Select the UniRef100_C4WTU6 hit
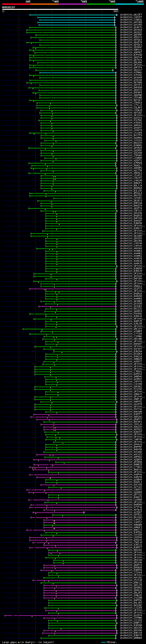Screen dimensions: 146x644 (x=131, y=440)
